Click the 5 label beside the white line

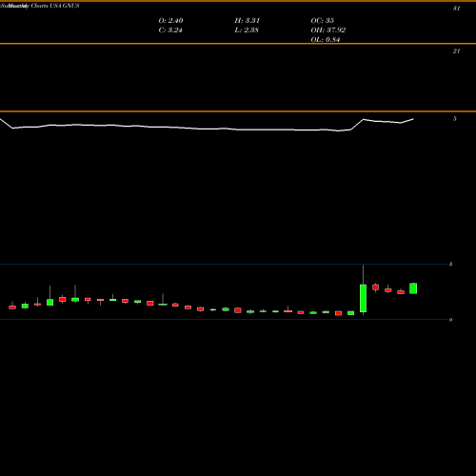coord(455,119)
